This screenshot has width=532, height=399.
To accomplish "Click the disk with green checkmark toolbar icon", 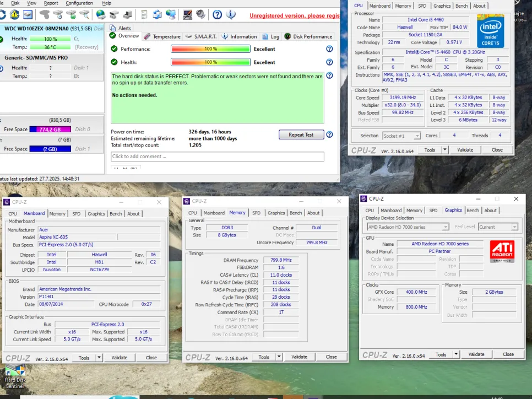I will (71, 14).
